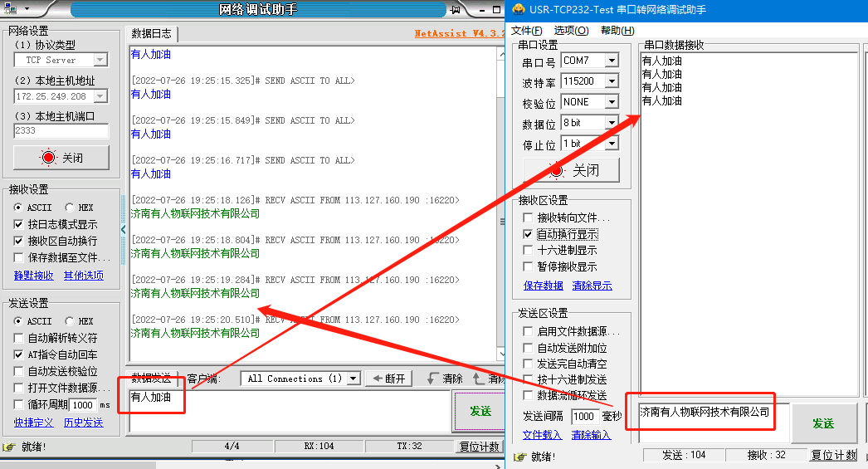Screen dimensions: 868x469
Task: Click the pin window icon in NetAssist
Action: coord(455,10)
